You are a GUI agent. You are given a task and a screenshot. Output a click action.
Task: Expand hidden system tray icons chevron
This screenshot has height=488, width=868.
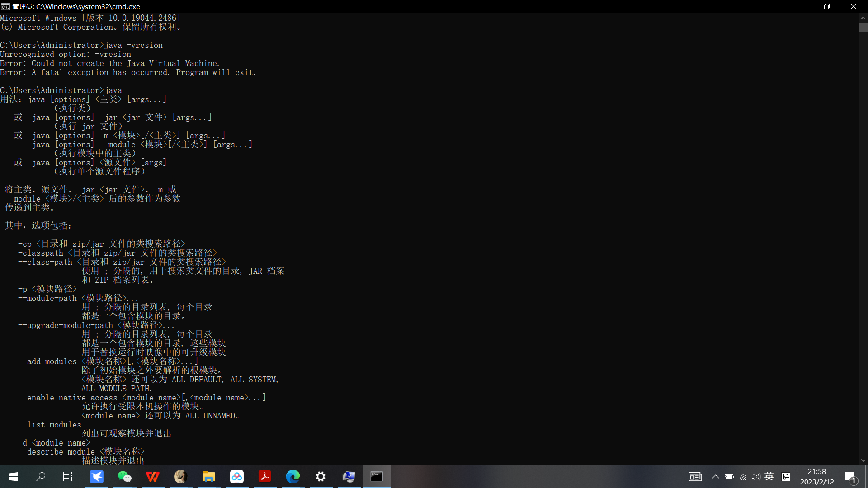click(x=715, y=476)
